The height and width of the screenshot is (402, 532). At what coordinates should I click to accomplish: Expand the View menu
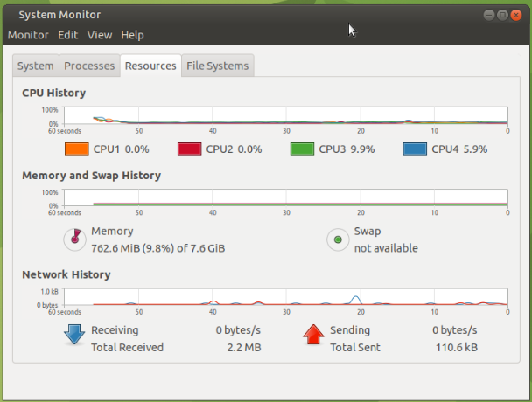tap(100, 35)
